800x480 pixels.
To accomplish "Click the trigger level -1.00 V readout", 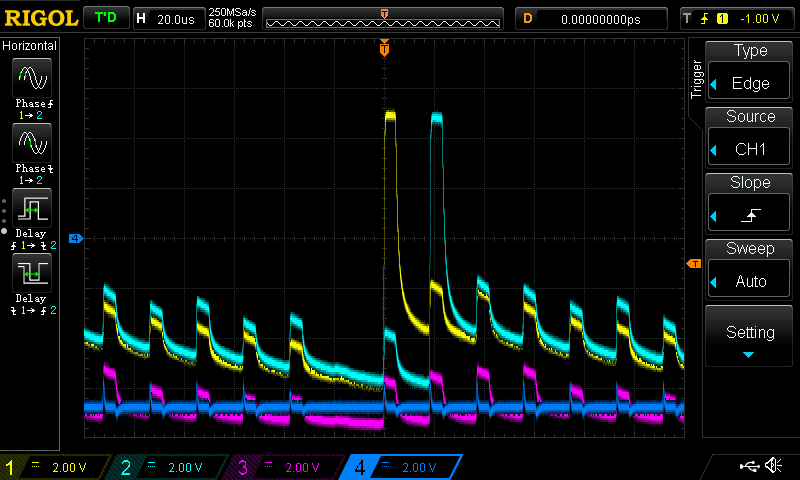I will coord(760,19).
